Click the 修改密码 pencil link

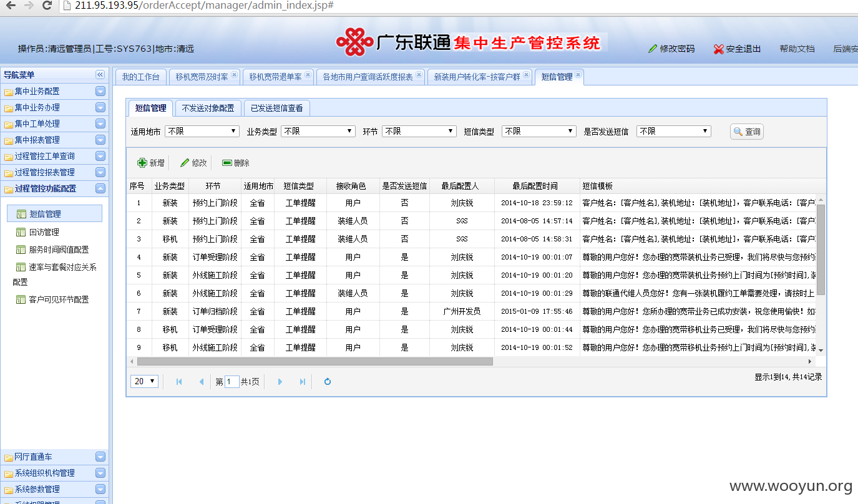671,49
